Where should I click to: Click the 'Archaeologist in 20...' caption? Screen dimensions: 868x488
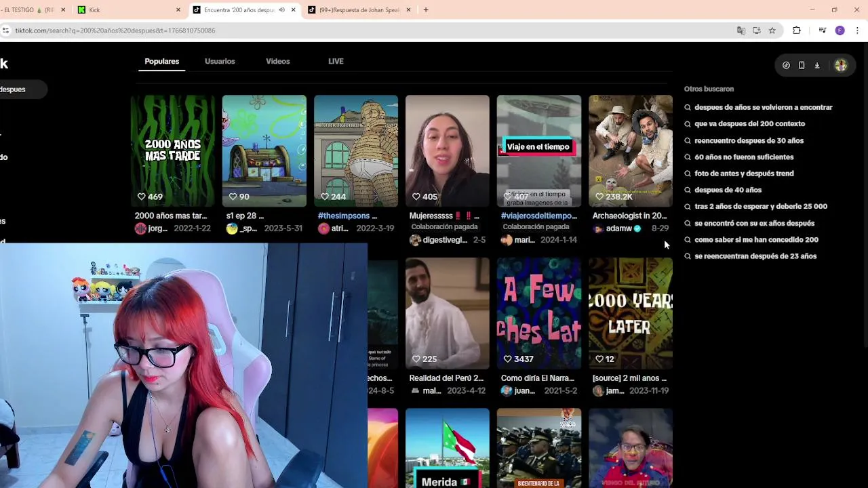pyautogui.click(x=629, y=216)
